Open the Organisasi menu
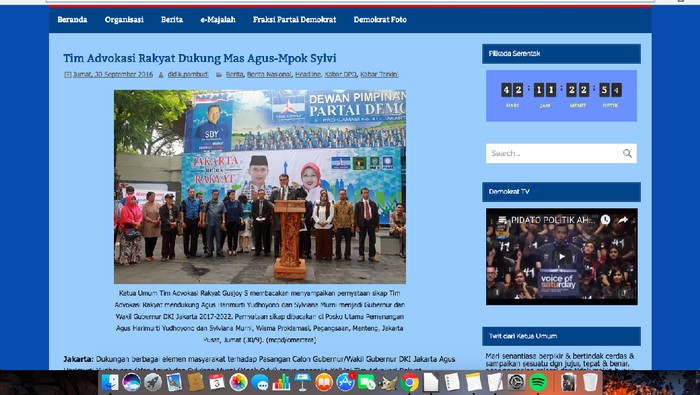700x395 pixels. (x=124, y=20)
